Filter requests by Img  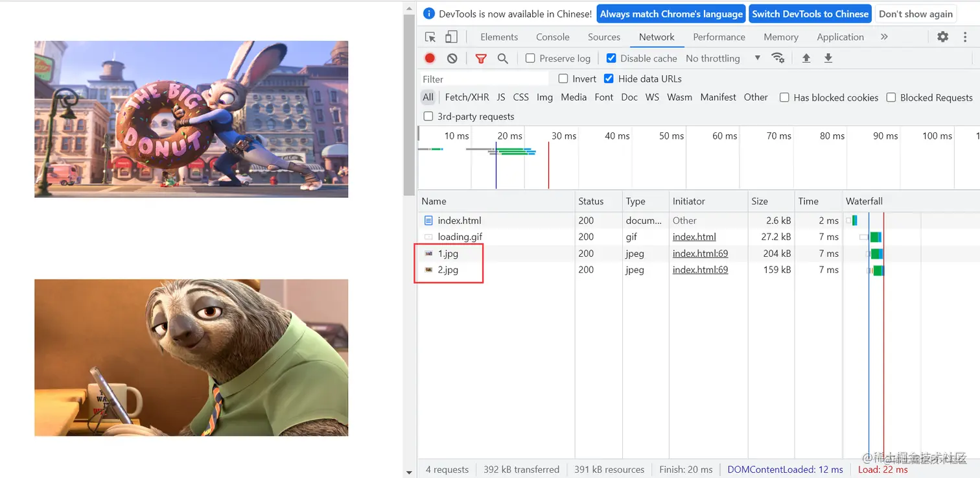[544, 97]
